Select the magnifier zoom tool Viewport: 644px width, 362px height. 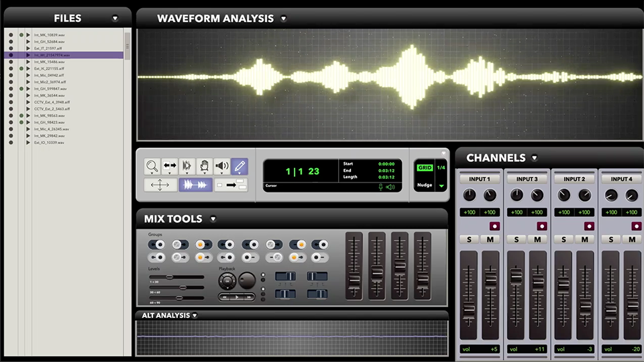point(152,166)
